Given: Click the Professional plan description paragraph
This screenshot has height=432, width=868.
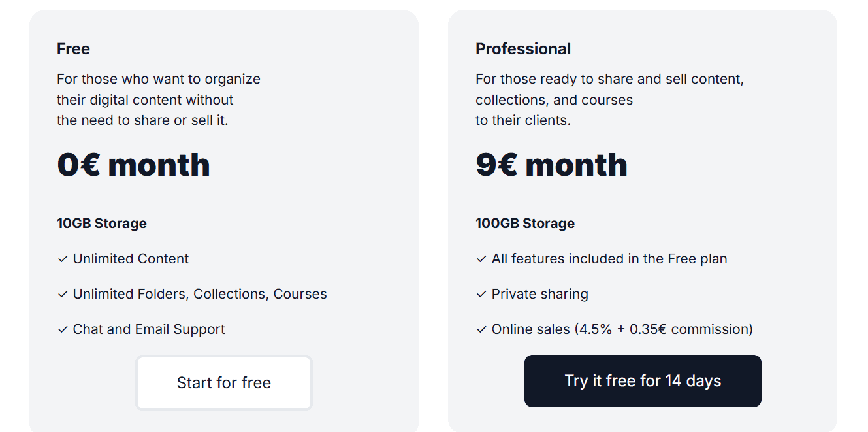Looking at the screenshot, I should click(609, 99).
